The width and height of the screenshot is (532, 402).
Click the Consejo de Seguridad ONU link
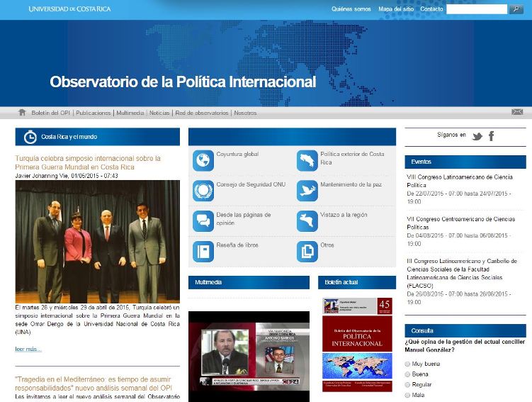coord(251,184)
